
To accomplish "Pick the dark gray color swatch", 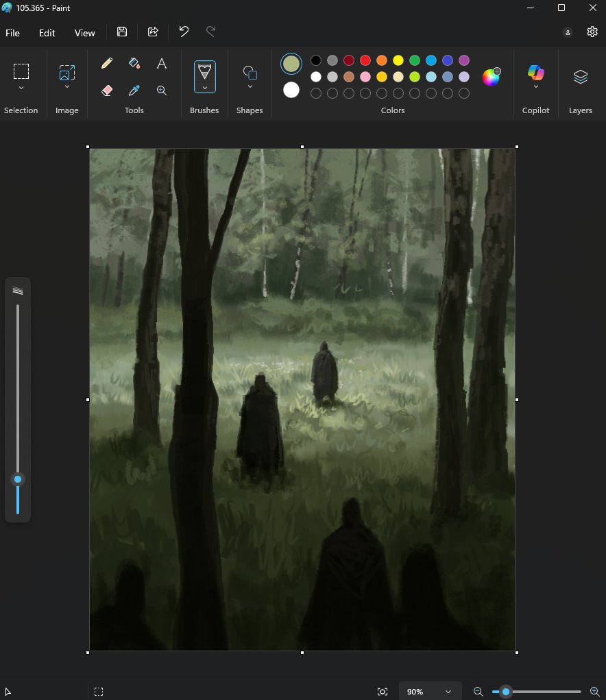I will [x=332, y=60].
